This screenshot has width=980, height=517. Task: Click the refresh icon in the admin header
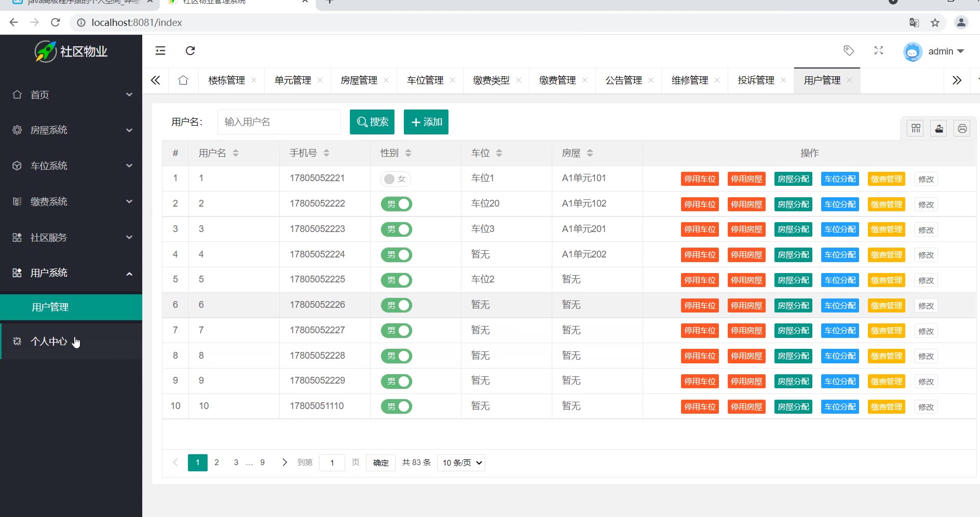pos(190,50)
